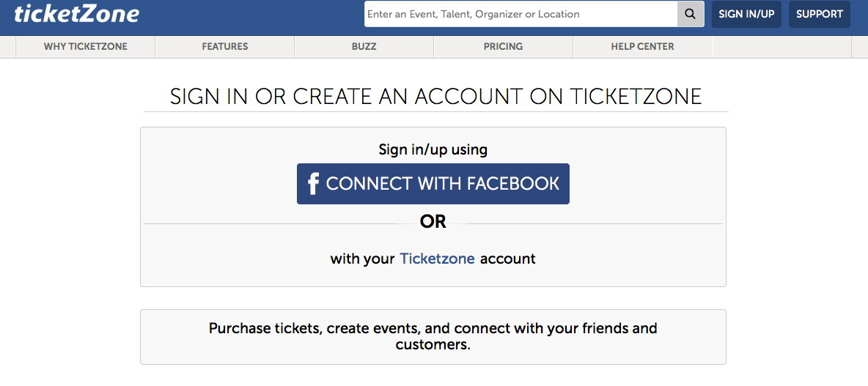Open the BUZZ navigation item

364,46
